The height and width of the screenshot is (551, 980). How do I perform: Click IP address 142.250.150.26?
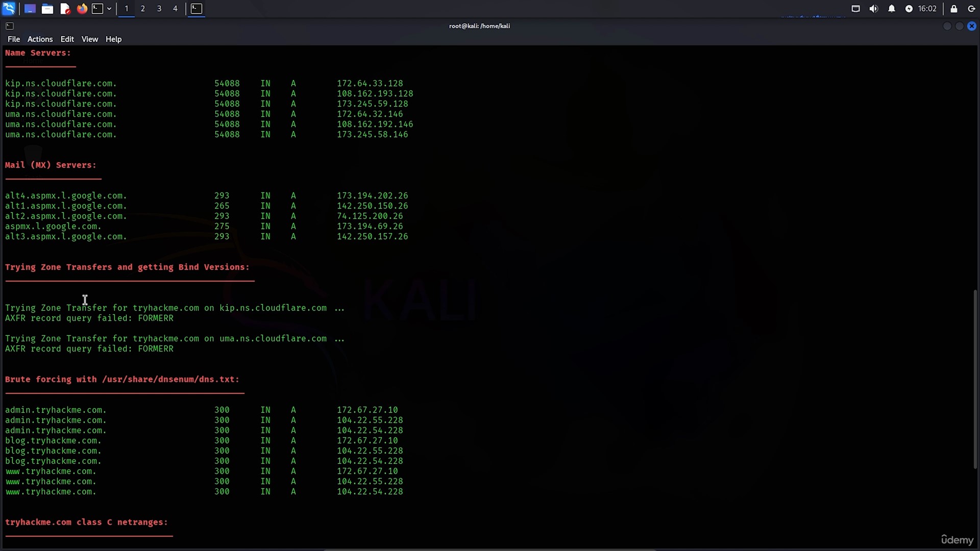[373, 206]
